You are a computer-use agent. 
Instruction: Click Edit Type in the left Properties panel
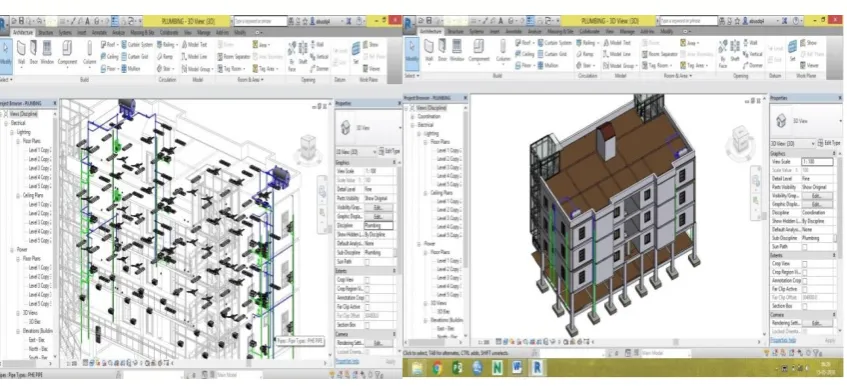pyautogui.click(x=388, y=151)
